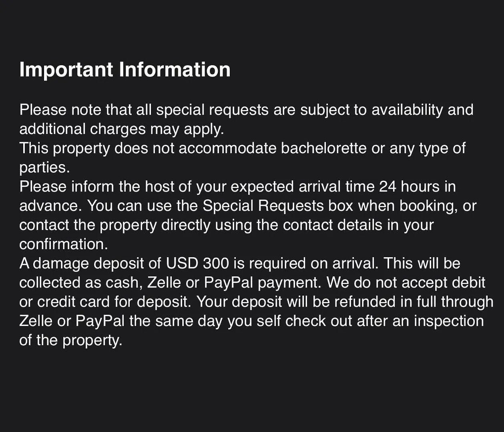Click the word 'parties.' ending the policy line
This screenshot has width=504, height=432.
[x=44, y=168]
